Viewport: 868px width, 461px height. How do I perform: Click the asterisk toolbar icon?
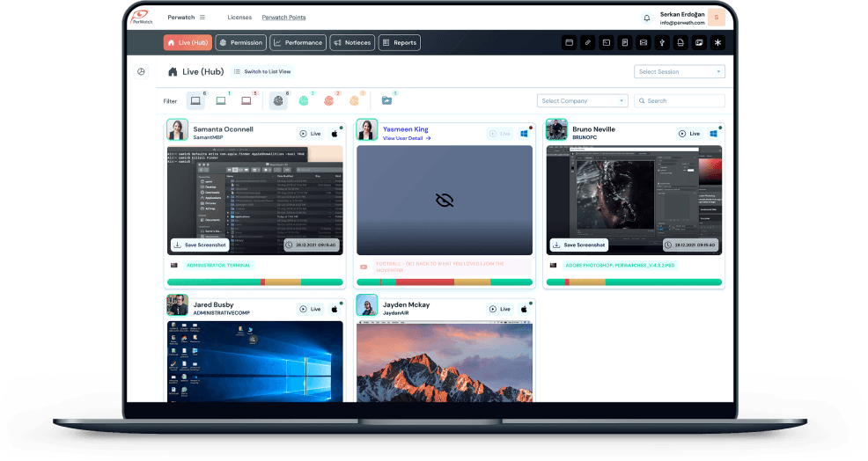click(718, 42)
